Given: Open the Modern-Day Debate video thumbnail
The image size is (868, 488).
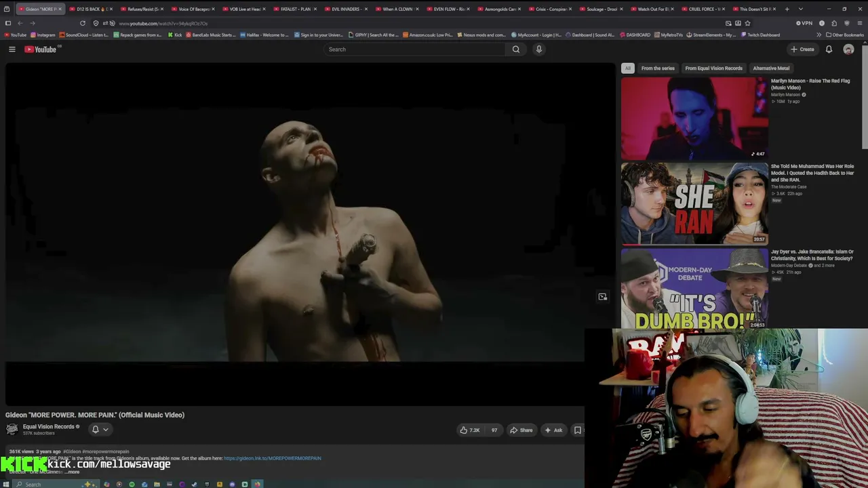Looking at the screenshot, I should click(694, 289).
